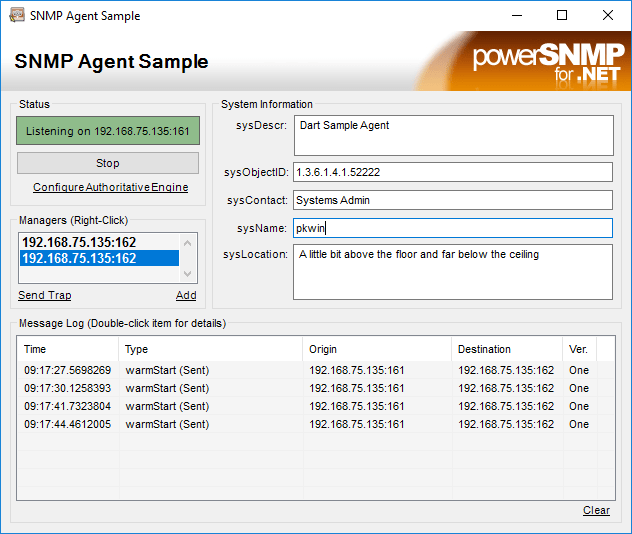Select the highlighted 192.168.75.135:162 manager entry
Screen dimensions: 632x534
[100, 258]
